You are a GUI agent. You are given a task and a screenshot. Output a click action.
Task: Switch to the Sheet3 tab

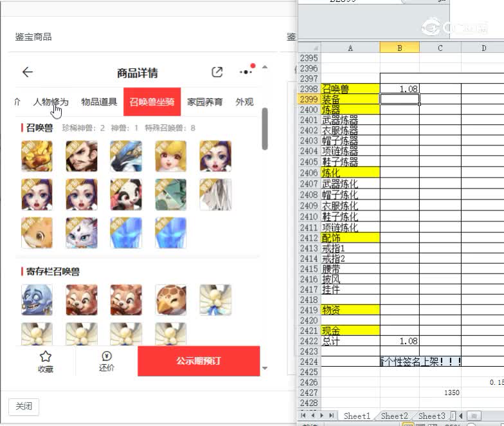click(x=432, y=416)
